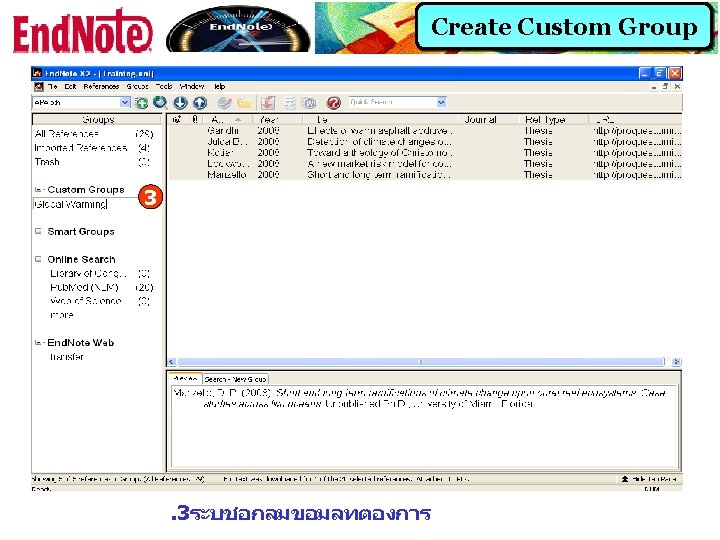Click the horizontal scrollbar right arrow
Screen dimensions: 720x540
click(676, 362)
